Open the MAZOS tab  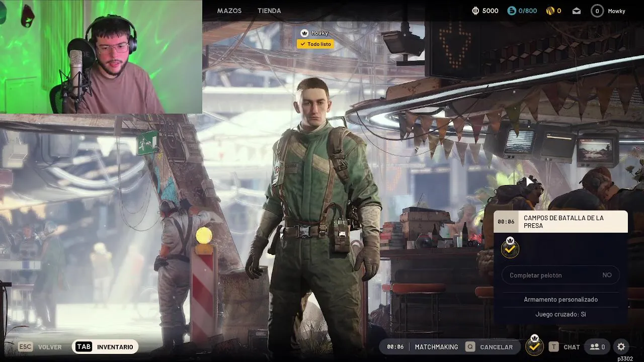pos(229,11)
